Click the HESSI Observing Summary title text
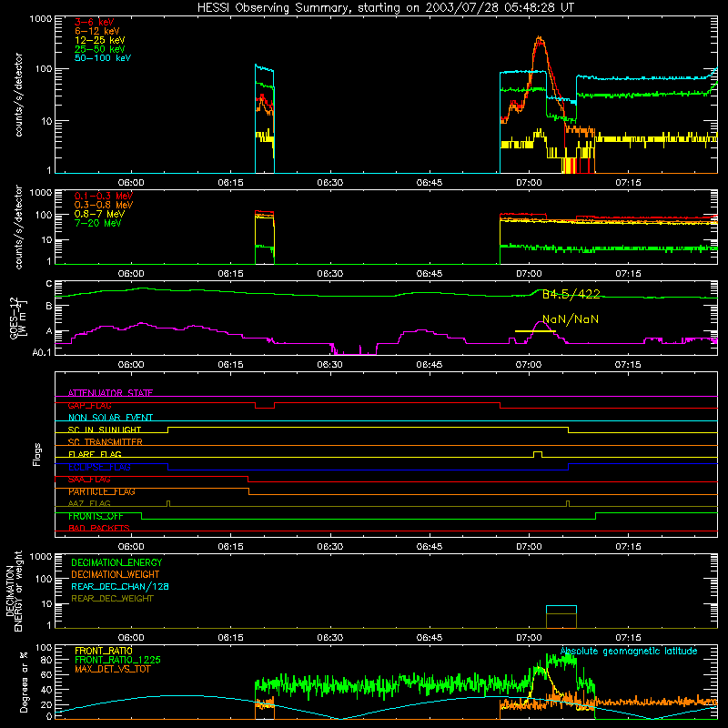Screen dimensions: 728x728 pos(385,8)
